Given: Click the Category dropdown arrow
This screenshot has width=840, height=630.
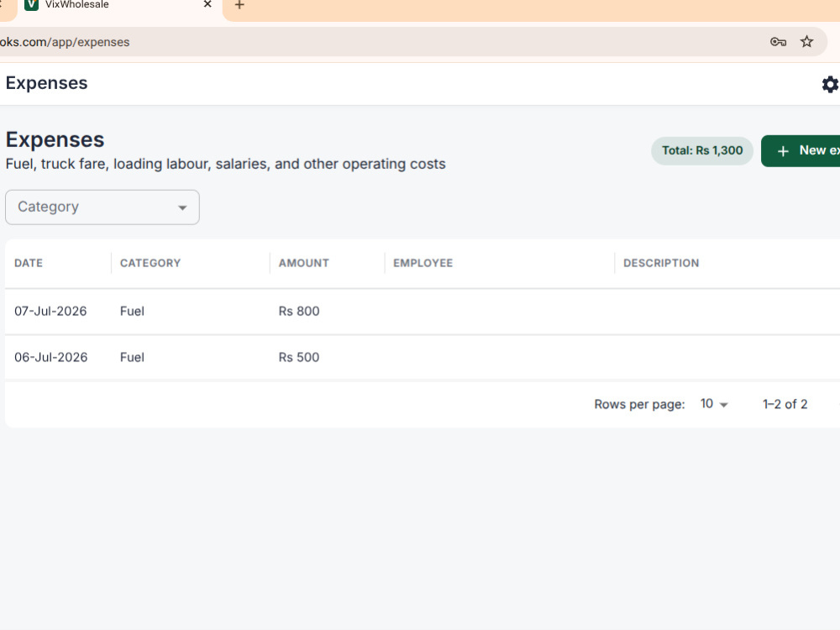Looking at the screenshot, I should (182, 207).
